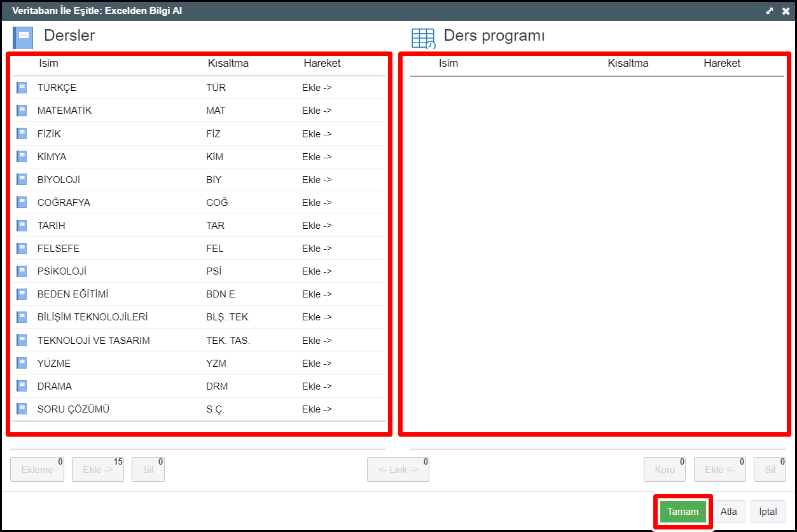Click the Hareket column header in Dersler
Viewport: 797px width, 532px height.
[x=322, y=63]
